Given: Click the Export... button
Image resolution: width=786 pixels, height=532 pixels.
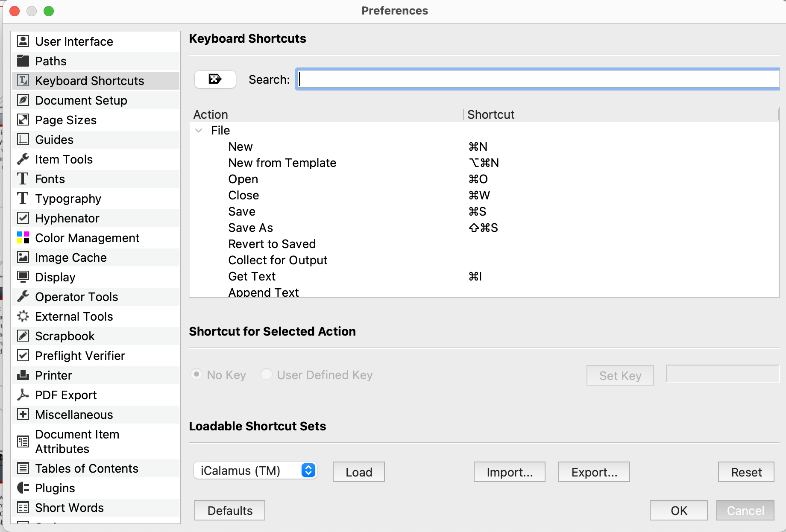Looking at the screenshot, I should pos(594,472).
